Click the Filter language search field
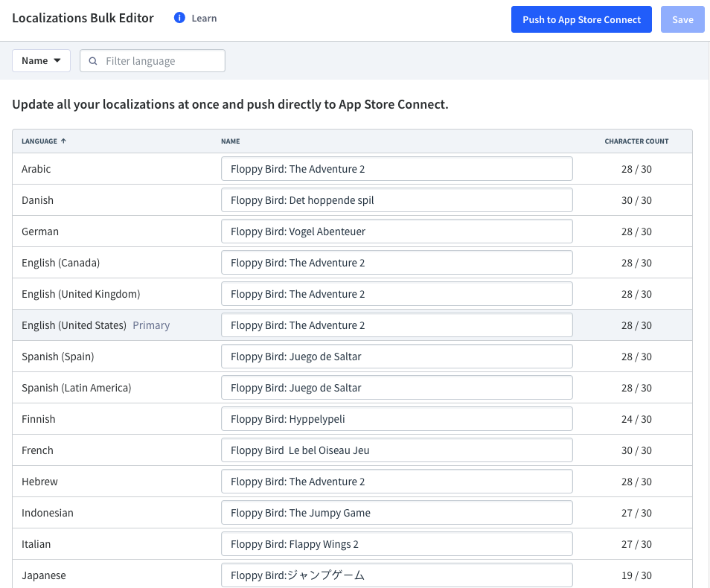The image size is (710, 588). [x=153, y=61]
